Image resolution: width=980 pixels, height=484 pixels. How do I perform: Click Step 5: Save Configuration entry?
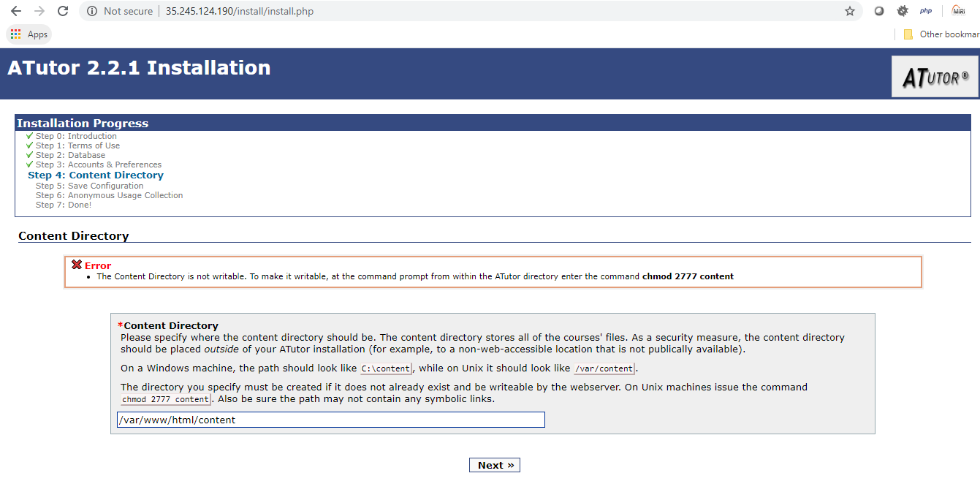[89, 186]
